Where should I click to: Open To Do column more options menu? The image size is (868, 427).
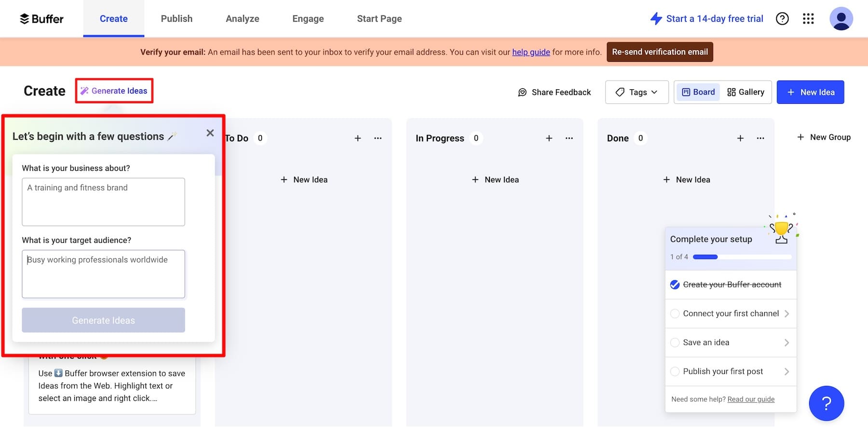(x=378, y=138)
